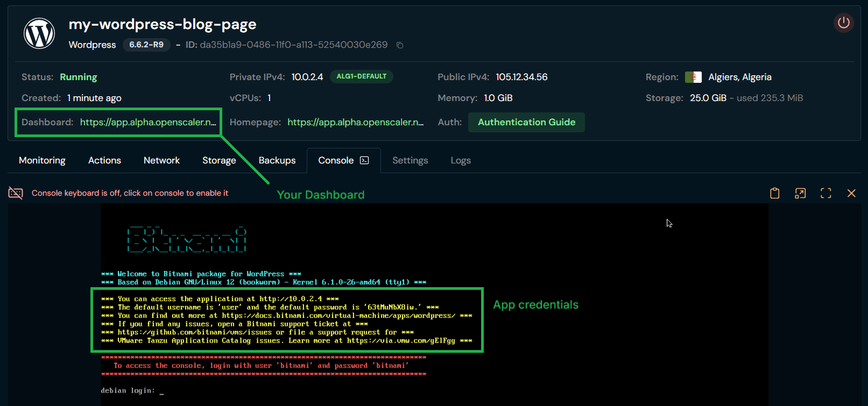Open the Homepage URL link
This screenshot has width=868, height=406.
tap(356, 122)
